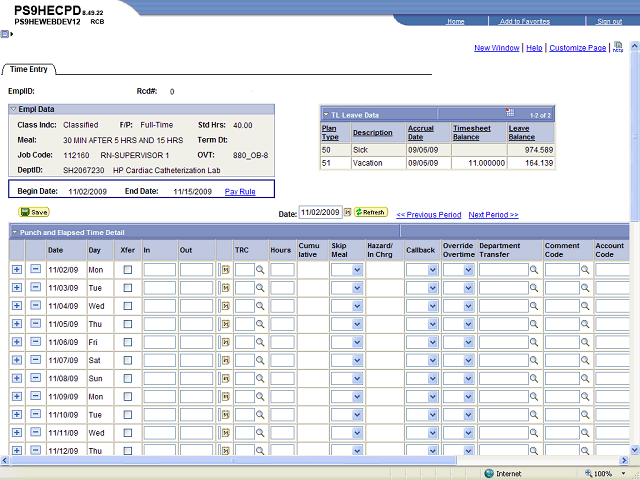Click the Date field showing 11/02/2009
The width and height of the screenshot is (640, 480).
click(x=320, y=212)
